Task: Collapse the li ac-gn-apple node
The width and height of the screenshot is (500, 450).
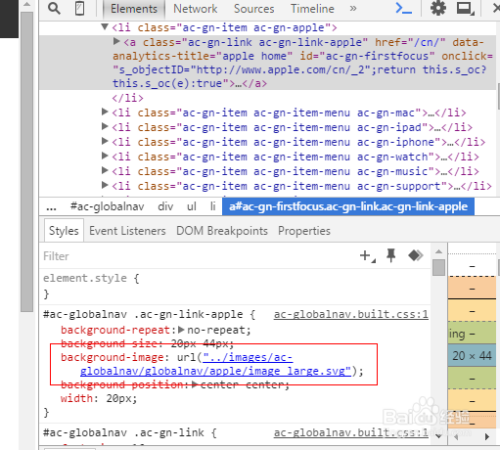Action: (105, 27)
